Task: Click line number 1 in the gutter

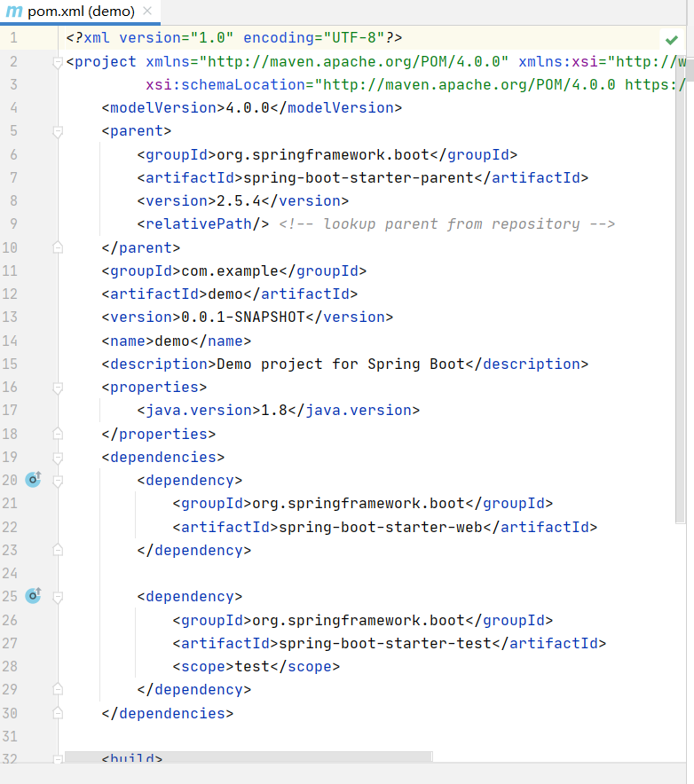Action: [13, 38]
